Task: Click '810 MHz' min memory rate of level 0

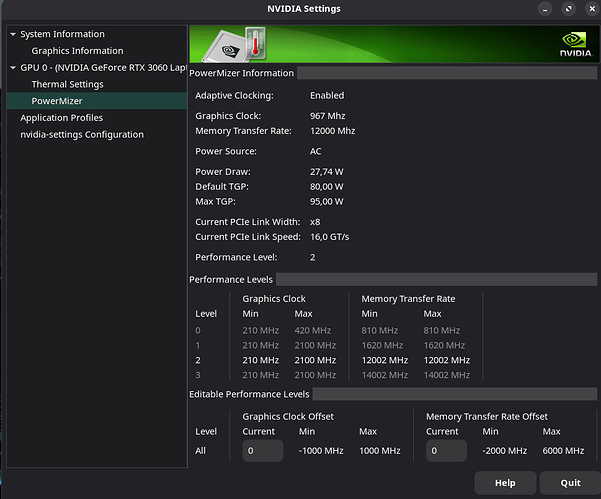Action: (x=379, y=330)
